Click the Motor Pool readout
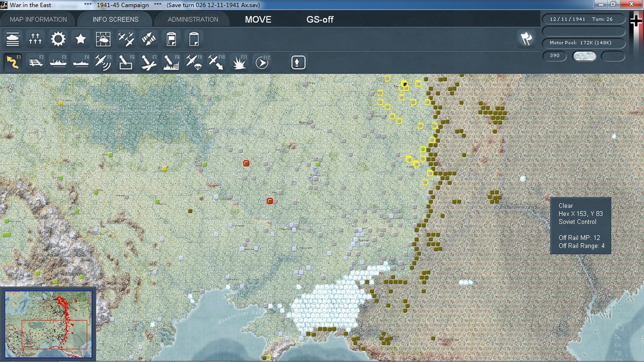 click(584, 43)
